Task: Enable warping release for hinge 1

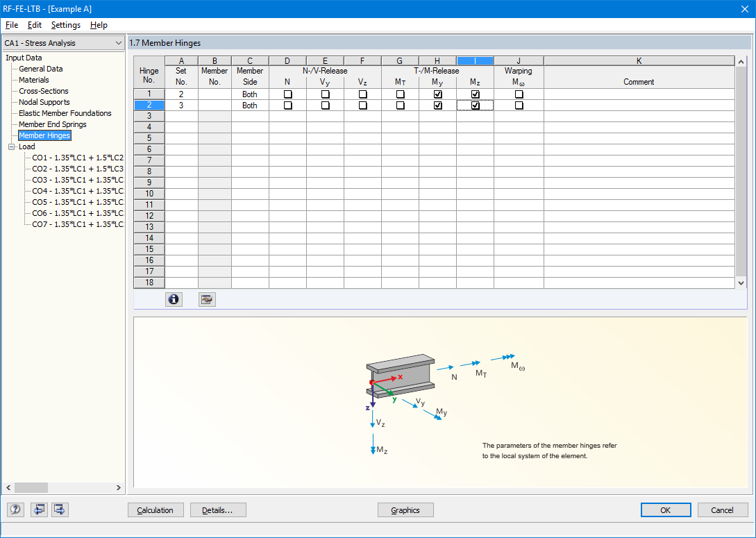Action: [519, 94]
